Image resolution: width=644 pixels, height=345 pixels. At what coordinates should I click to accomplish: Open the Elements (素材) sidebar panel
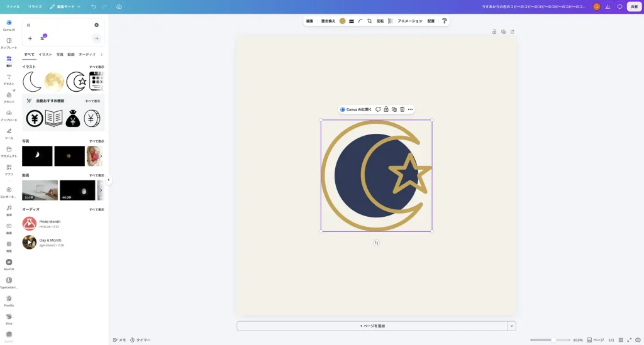(x=9, y=61)
